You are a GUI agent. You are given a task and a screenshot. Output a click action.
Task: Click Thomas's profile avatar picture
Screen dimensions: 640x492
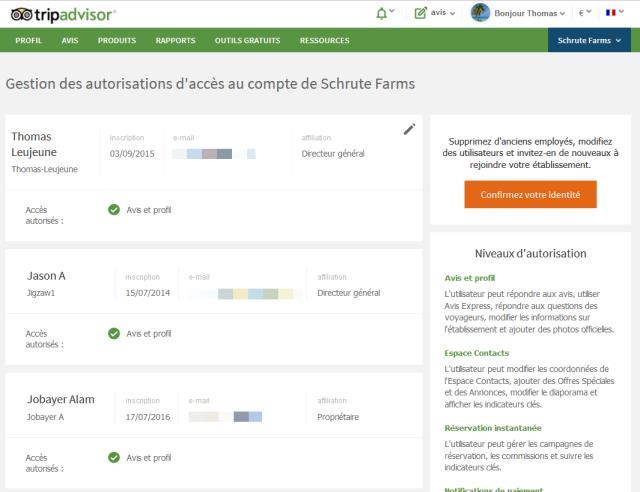480,12
